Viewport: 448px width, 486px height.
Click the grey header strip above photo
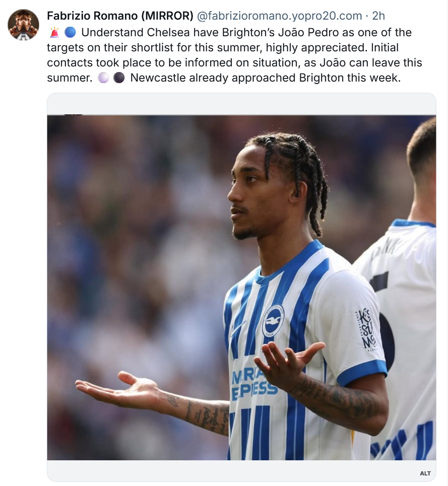point(241,104)
